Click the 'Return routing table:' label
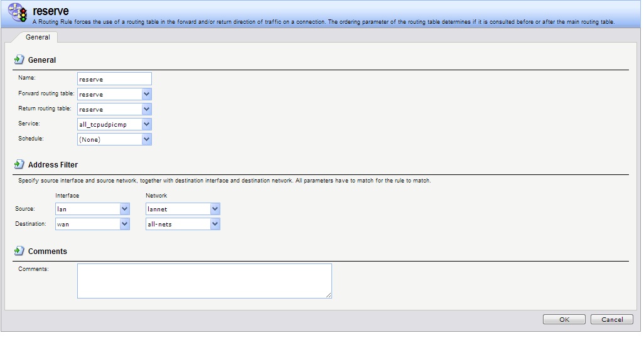644x355 pixels. pos(45,109)
